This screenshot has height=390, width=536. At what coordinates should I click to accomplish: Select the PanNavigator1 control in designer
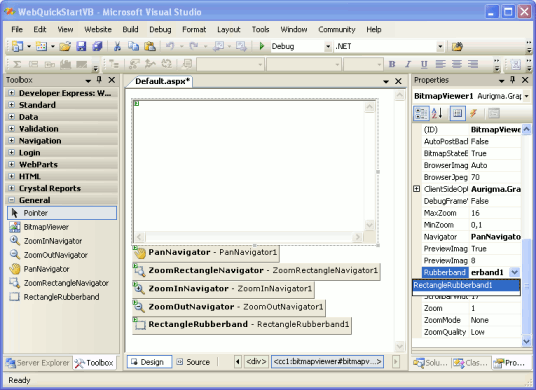tap(206, 253)
